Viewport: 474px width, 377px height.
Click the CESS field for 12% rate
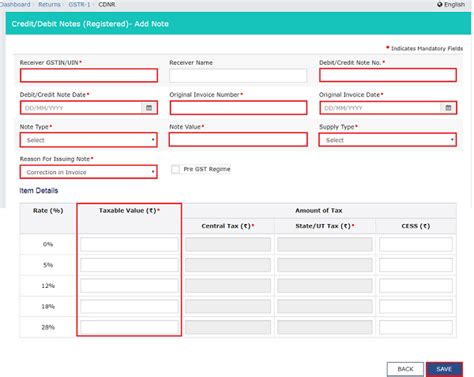click(416, 286)
